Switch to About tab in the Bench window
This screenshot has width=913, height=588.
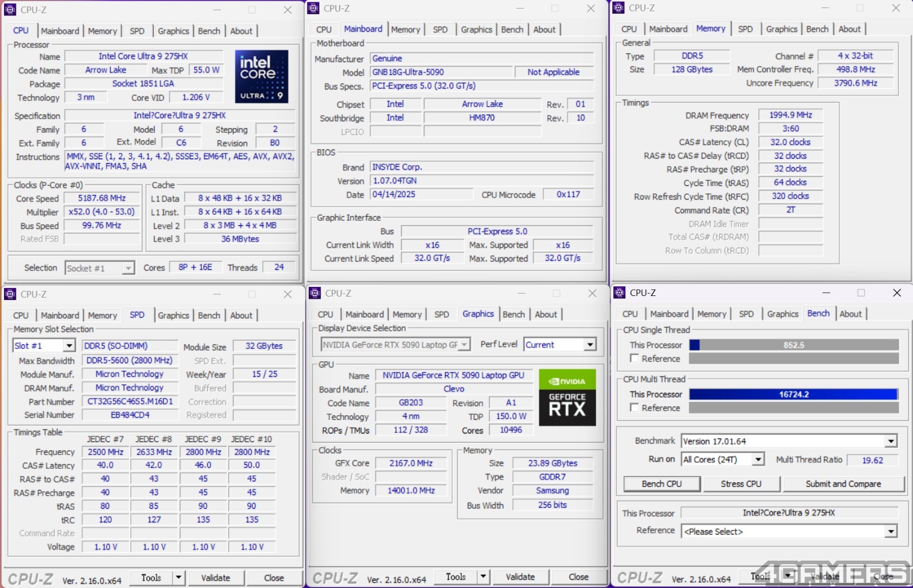click(x=850, y=314)
